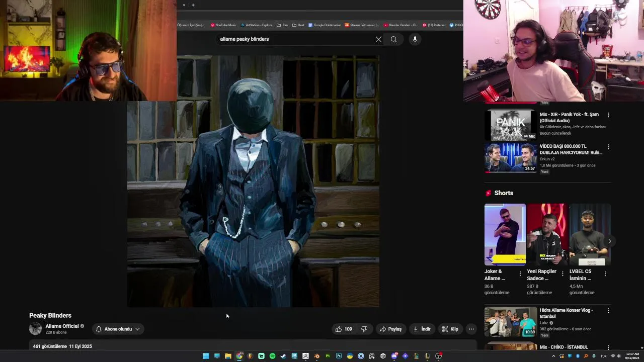
Task: Click Hidra Allame Konser Vlog title
Action: (566, 313)
